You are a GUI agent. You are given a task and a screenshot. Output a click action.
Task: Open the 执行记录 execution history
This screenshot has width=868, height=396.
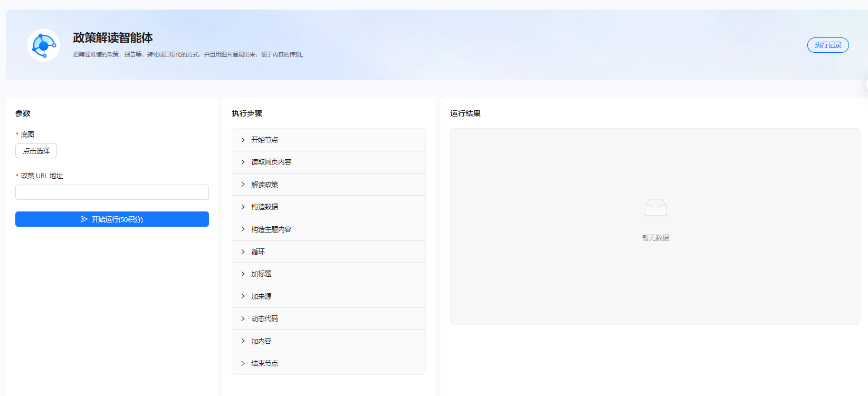pyautogui.click(x=827, y=45)
